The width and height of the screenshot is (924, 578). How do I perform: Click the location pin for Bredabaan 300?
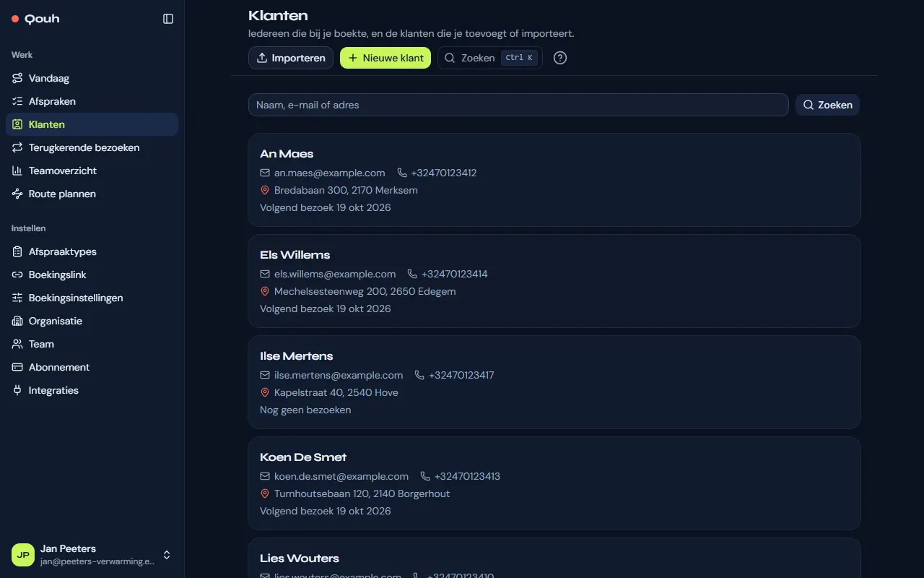point(265,190)
